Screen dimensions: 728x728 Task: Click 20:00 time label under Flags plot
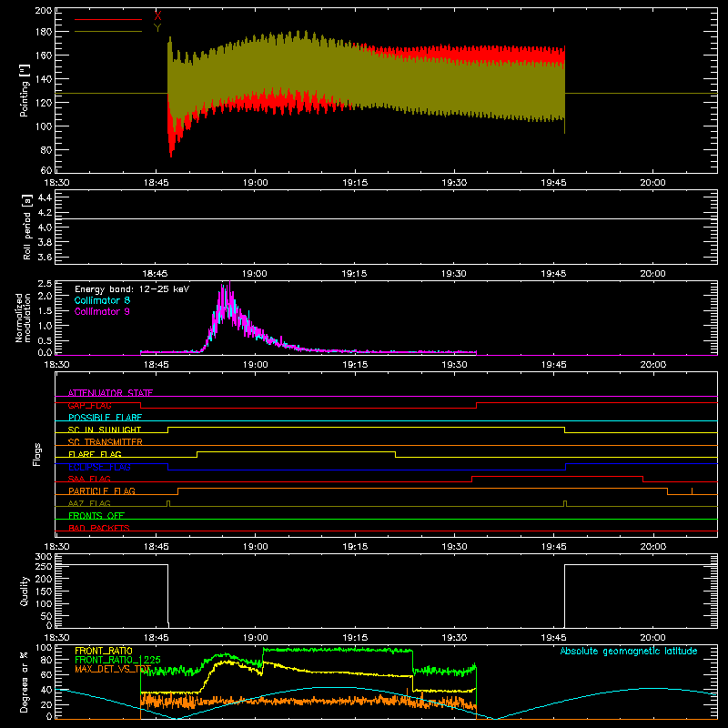652,547
